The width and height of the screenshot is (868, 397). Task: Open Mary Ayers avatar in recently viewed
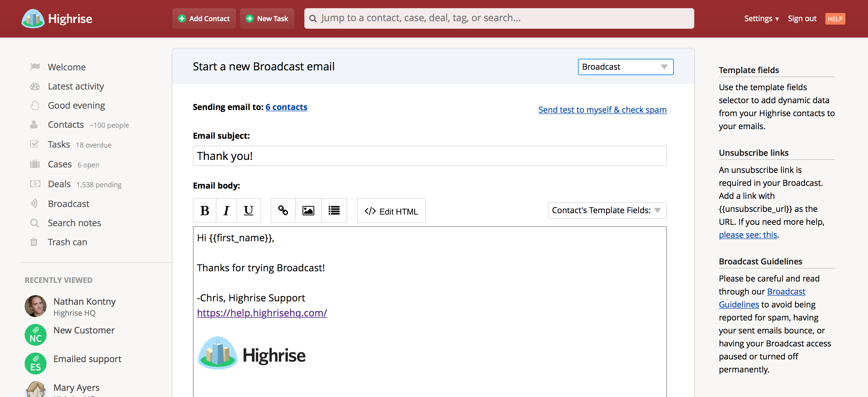coord(36,389)
